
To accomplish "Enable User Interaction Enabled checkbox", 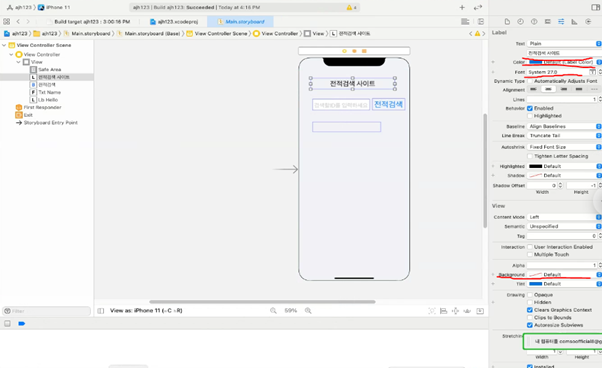I will [530, 247].
